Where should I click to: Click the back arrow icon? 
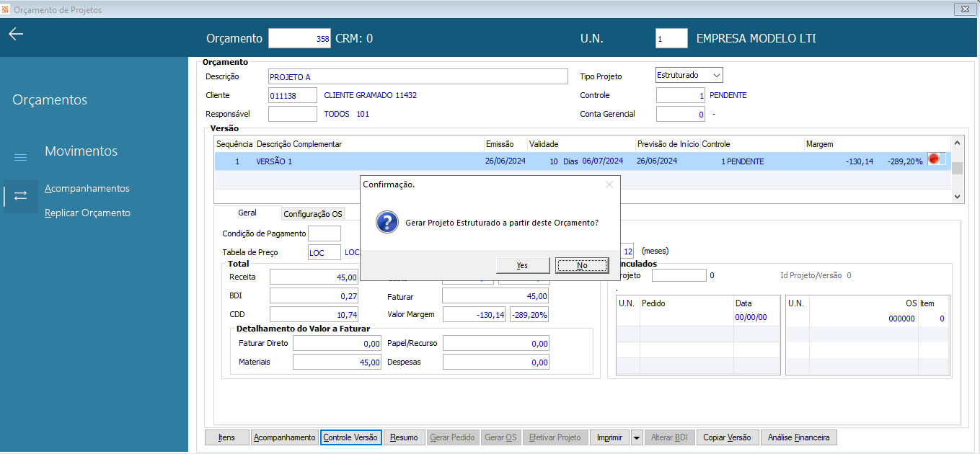[16, 35]
